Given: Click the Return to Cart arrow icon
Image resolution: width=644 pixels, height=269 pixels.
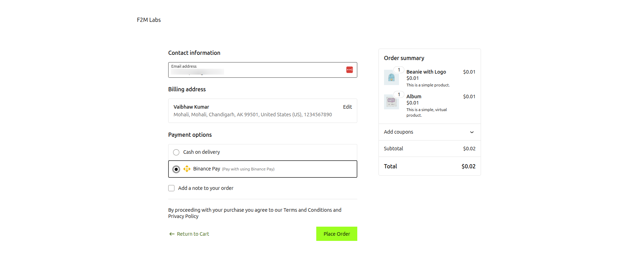Looking at the screenshot, I should [172, 234].
